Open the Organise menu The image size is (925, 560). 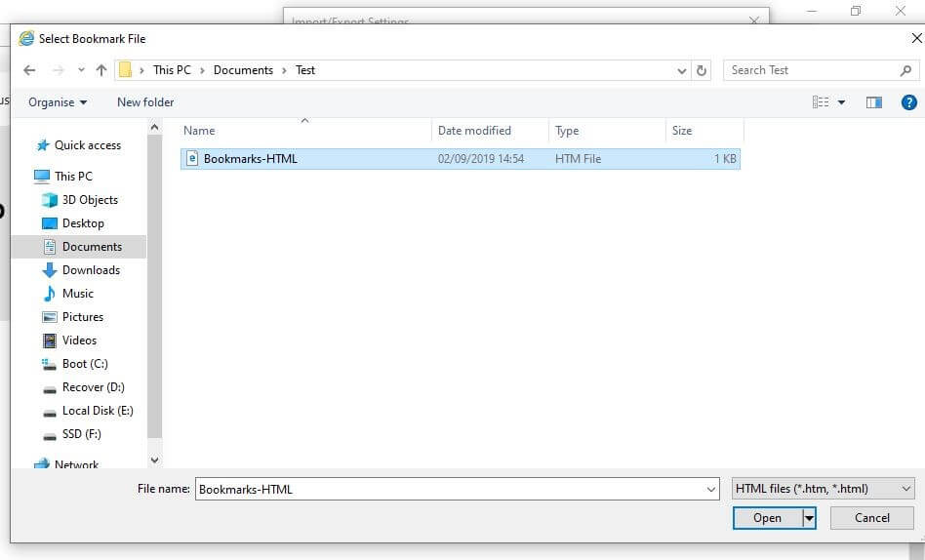pos(58,102)
